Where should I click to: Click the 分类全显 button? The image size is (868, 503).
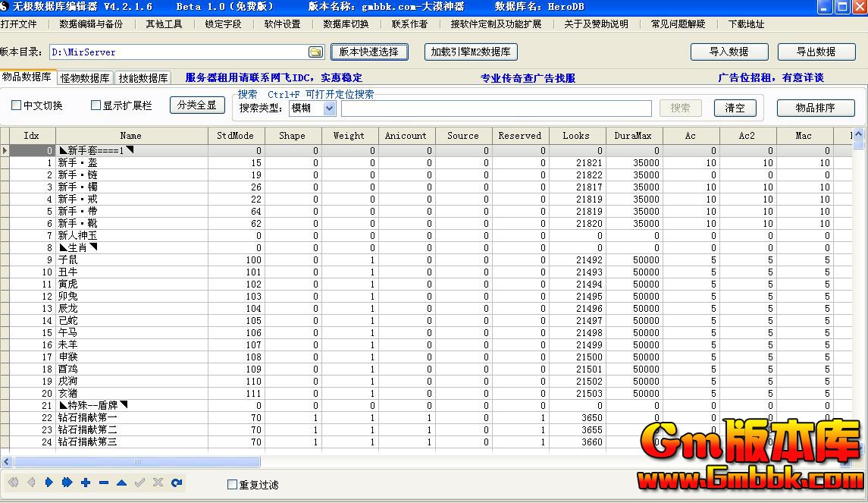tap(197, 105)
